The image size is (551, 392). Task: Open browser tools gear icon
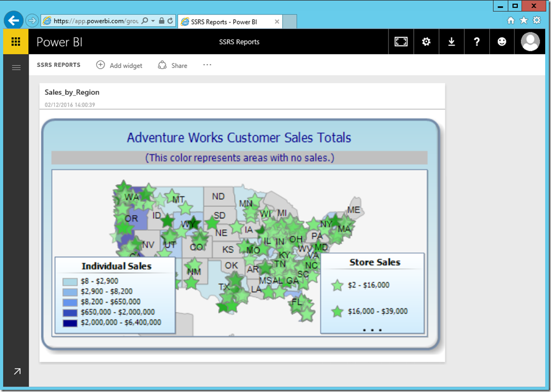537,20
